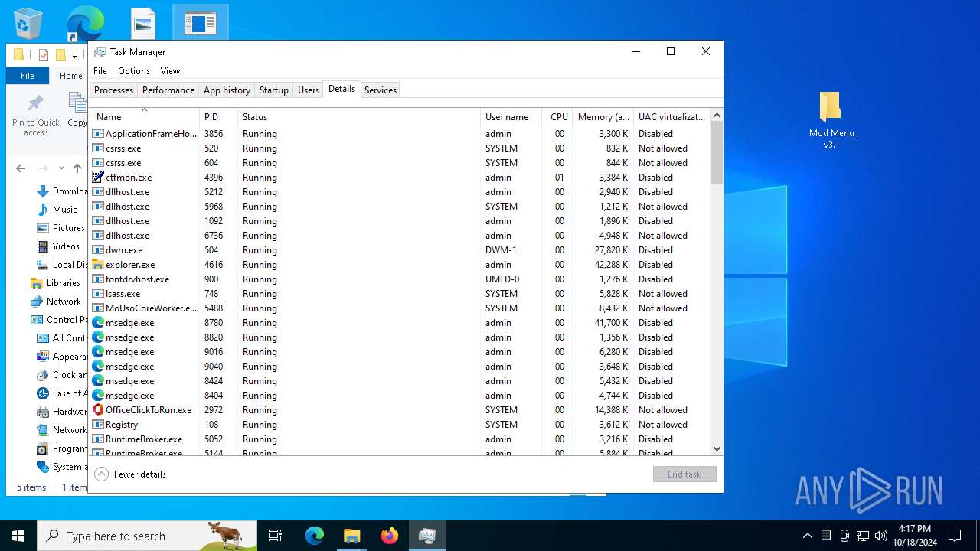980x551 pixels.
Task: Sort by UAC virtualization column header
Action: click(x=672, y=117)
